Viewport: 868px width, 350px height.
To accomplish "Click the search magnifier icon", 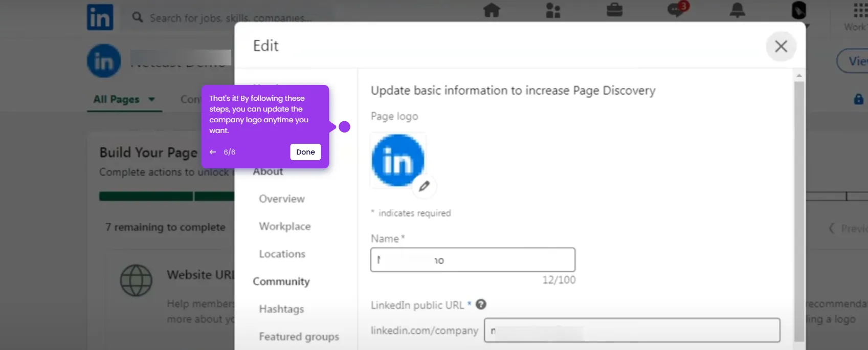I will (138, 17).
